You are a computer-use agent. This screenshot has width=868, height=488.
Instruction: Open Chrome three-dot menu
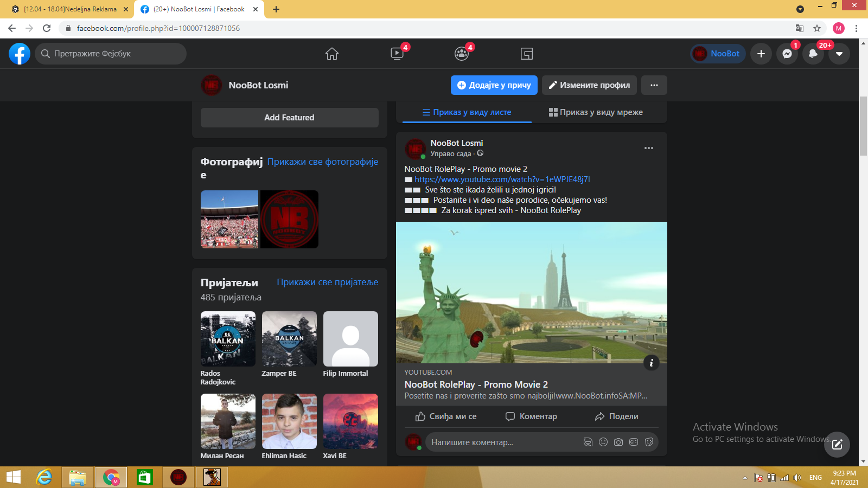857,28
